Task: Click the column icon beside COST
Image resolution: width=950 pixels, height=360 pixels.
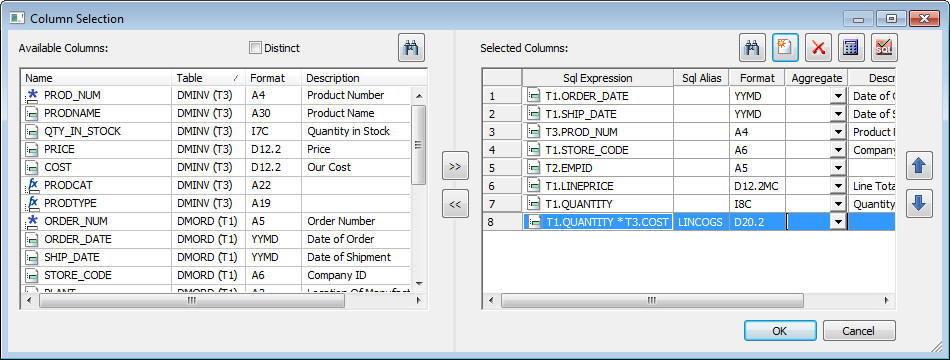Action: pyautogui.click(x=33, y=167)
